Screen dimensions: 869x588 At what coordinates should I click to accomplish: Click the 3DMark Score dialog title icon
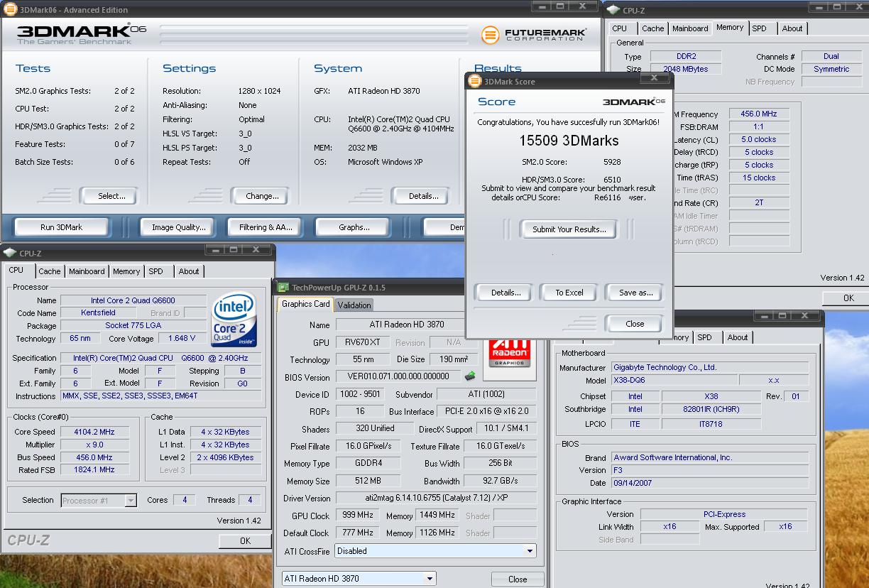click(474, 82)
